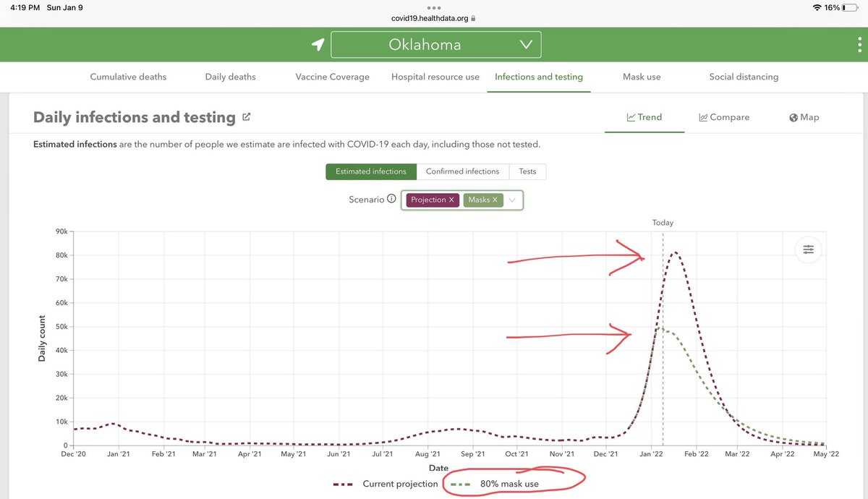Screen dimensions: 868x499
Task: Select Infections and testing tab
Action: pos(539,77)
